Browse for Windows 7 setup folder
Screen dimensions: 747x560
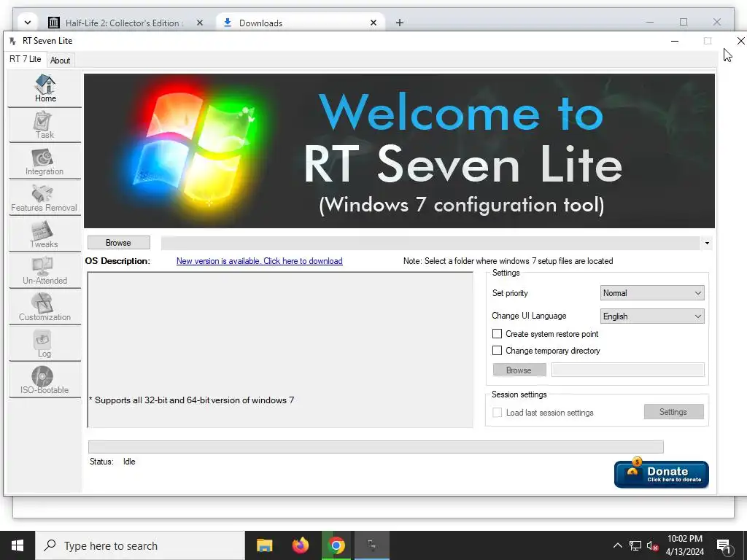118,242
